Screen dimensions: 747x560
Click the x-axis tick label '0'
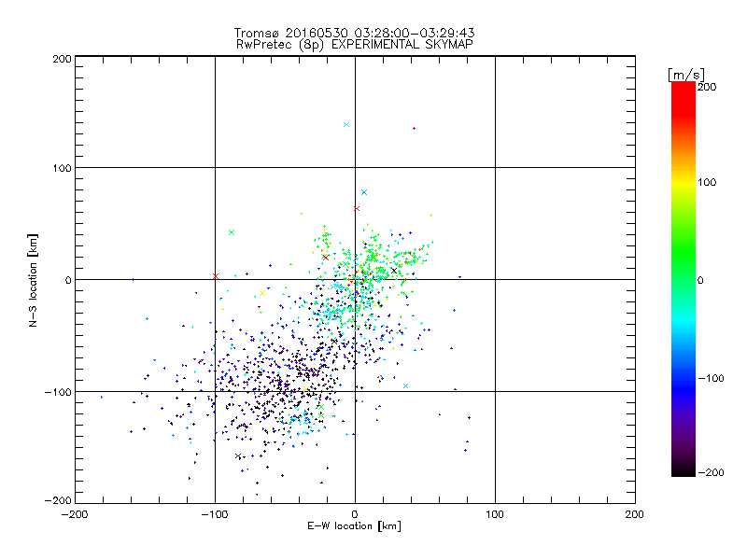(355, 514)
